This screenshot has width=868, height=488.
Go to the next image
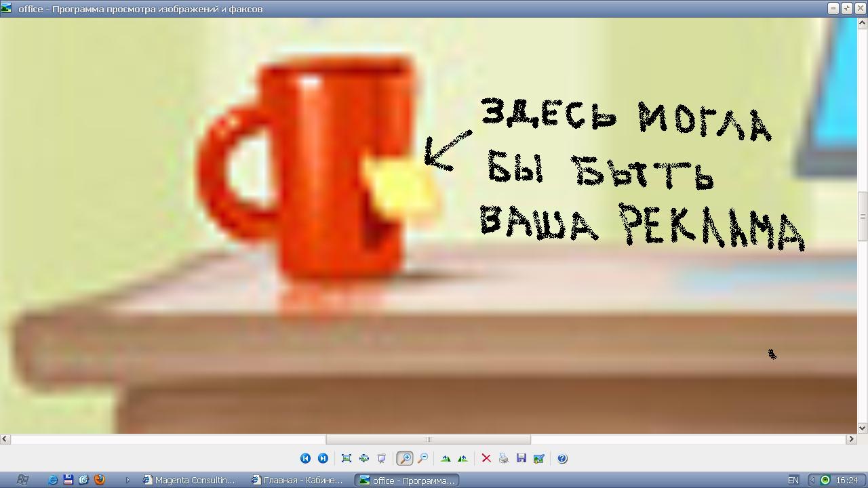point(323,459)
